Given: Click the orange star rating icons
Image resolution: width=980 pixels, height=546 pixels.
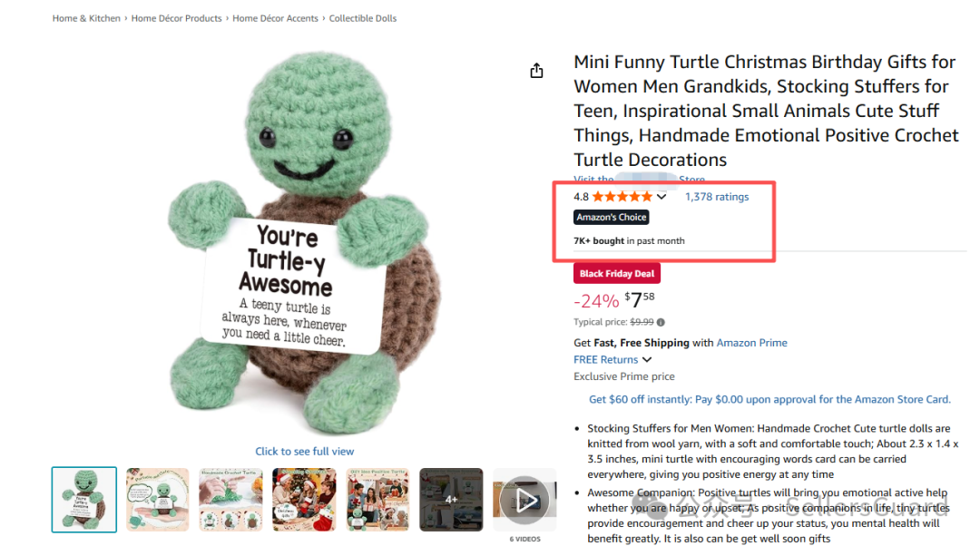Looking at the screenshot, I should (x=622, y=197).
